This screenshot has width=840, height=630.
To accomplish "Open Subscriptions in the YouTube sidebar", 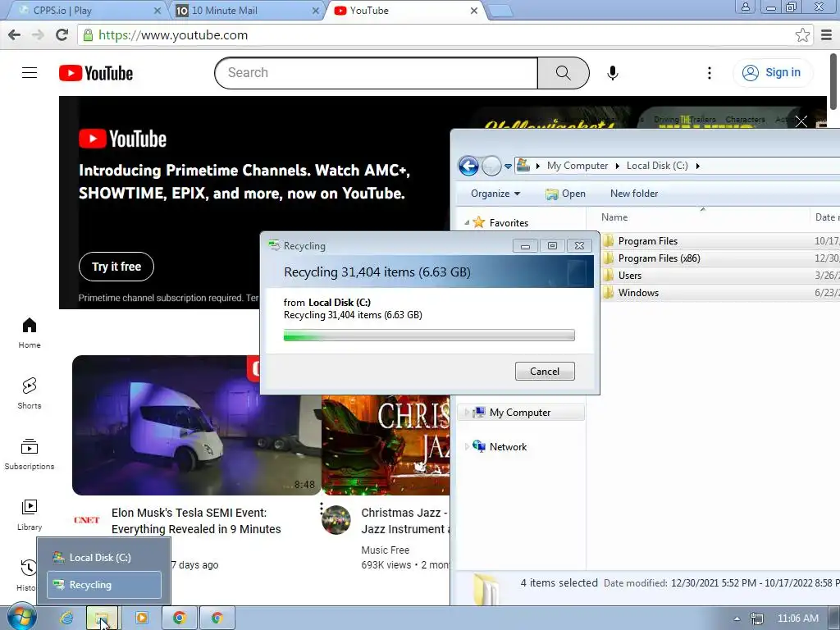I will coord(30,454).
